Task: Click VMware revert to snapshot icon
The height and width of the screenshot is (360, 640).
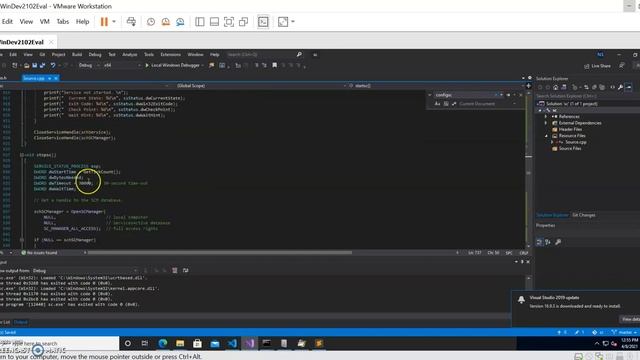Action: [165, 22]
